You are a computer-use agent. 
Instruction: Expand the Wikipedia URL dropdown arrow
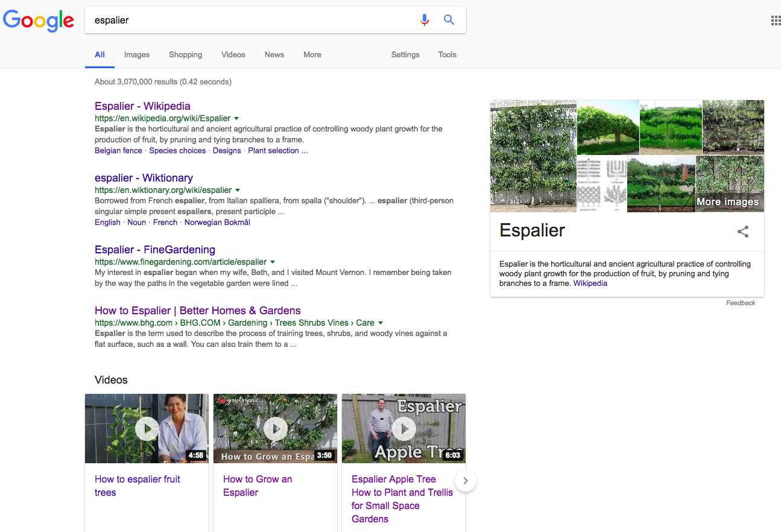pos(236,119)
